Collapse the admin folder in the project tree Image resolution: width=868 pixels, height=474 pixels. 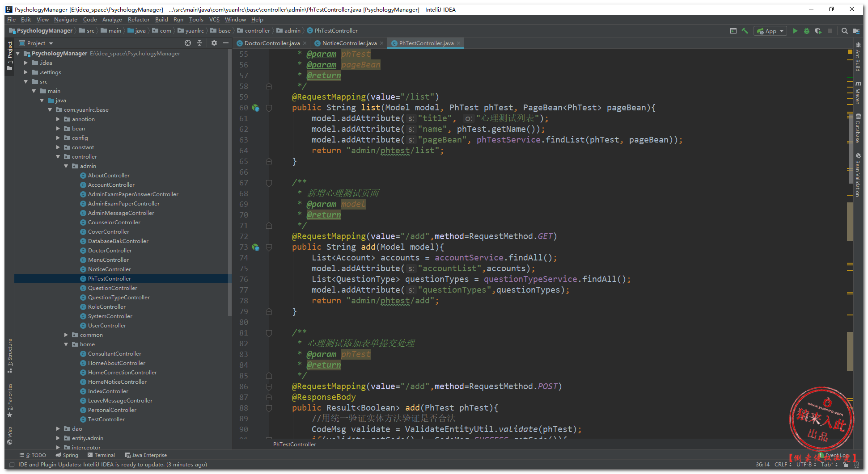click(66, 166)
